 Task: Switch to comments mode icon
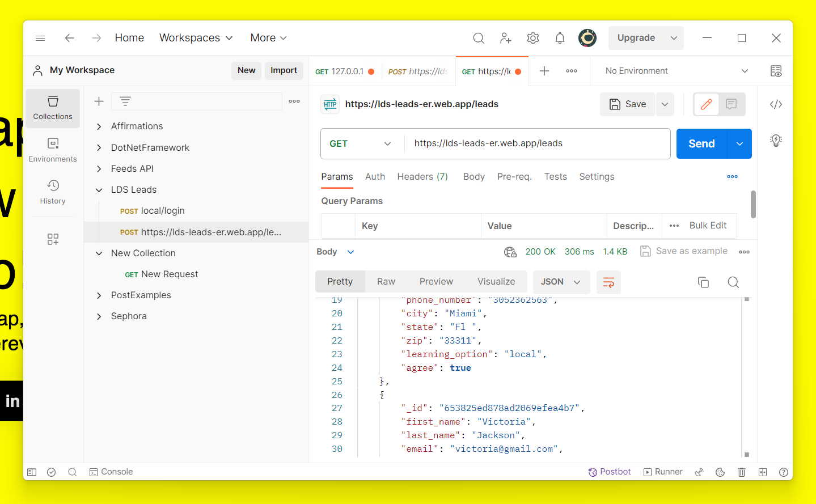(x=732, y=104)
